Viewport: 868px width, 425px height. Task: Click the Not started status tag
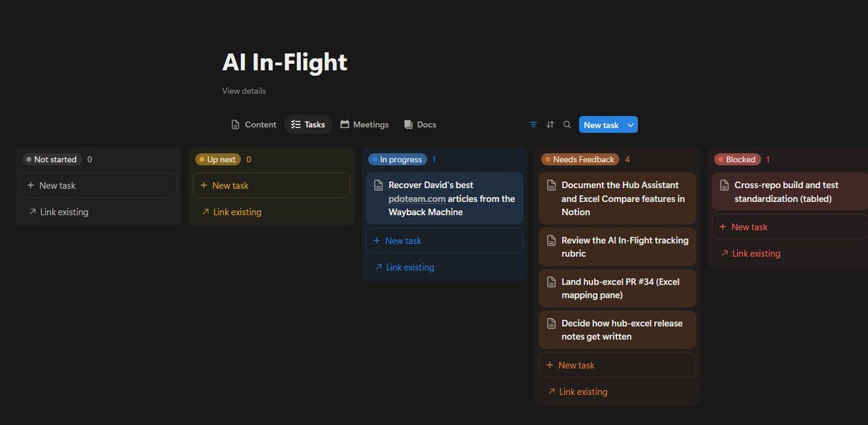pyautogui.click(x=52, y=159)
